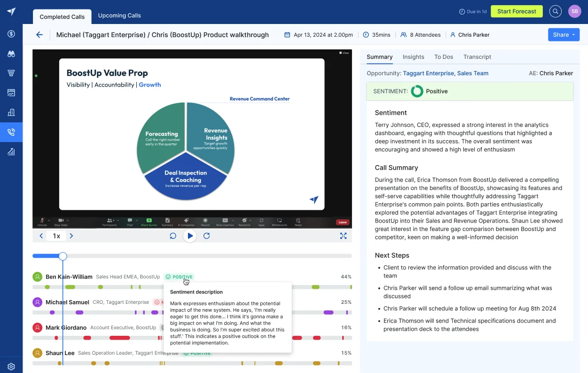Open the binoculars sidebar icon

11,54
